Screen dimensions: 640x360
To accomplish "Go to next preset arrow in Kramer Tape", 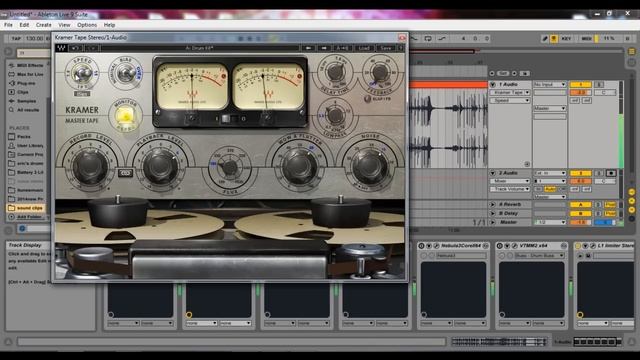I will click(324, 48).
